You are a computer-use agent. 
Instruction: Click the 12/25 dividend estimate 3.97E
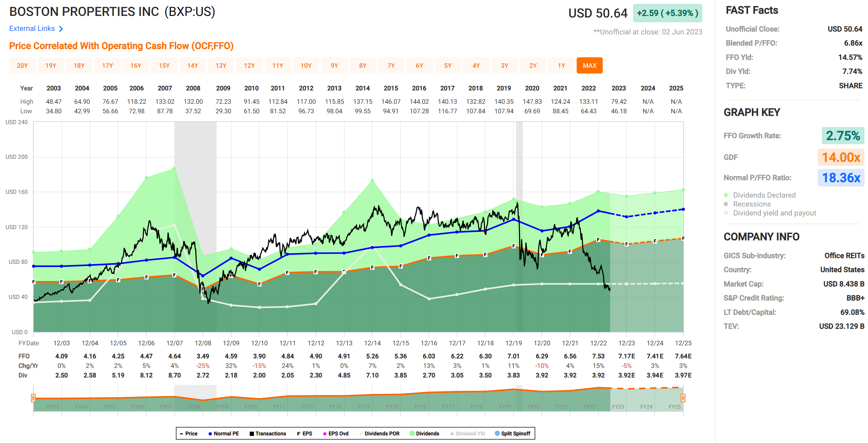tap(683, 375)
